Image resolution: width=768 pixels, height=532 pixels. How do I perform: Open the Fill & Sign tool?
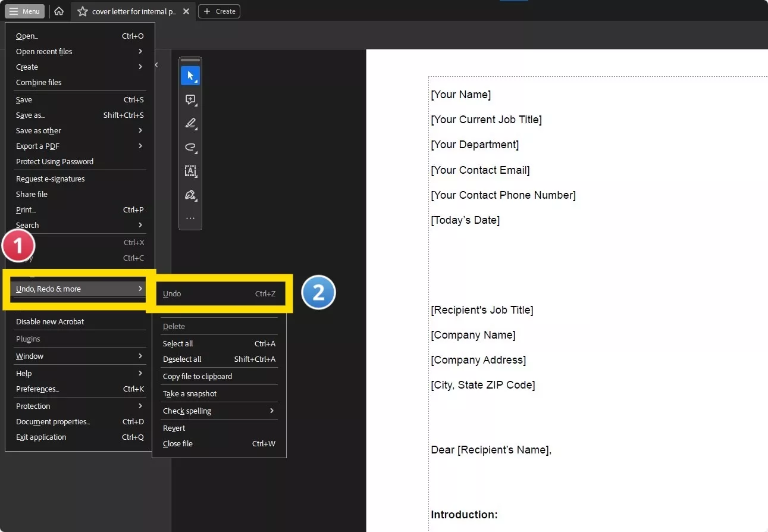click(x=190, y=195)
